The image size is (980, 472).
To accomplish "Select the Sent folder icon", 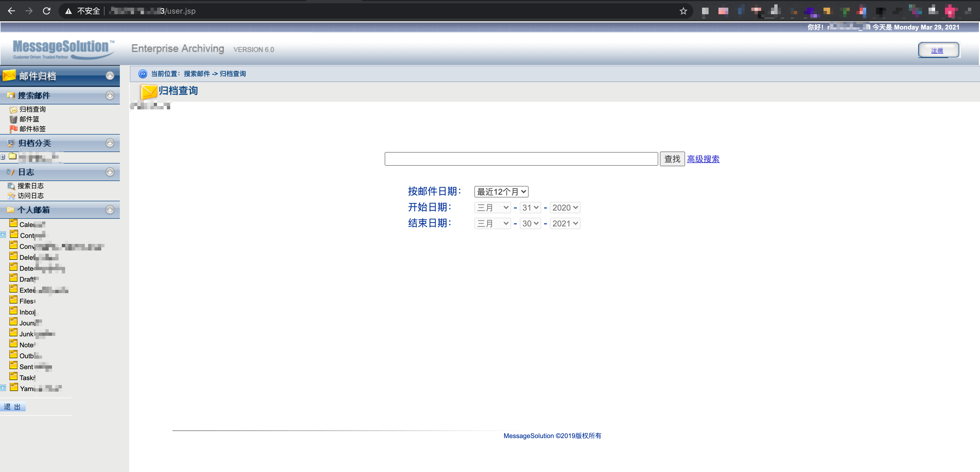I will tap(14, 366).
